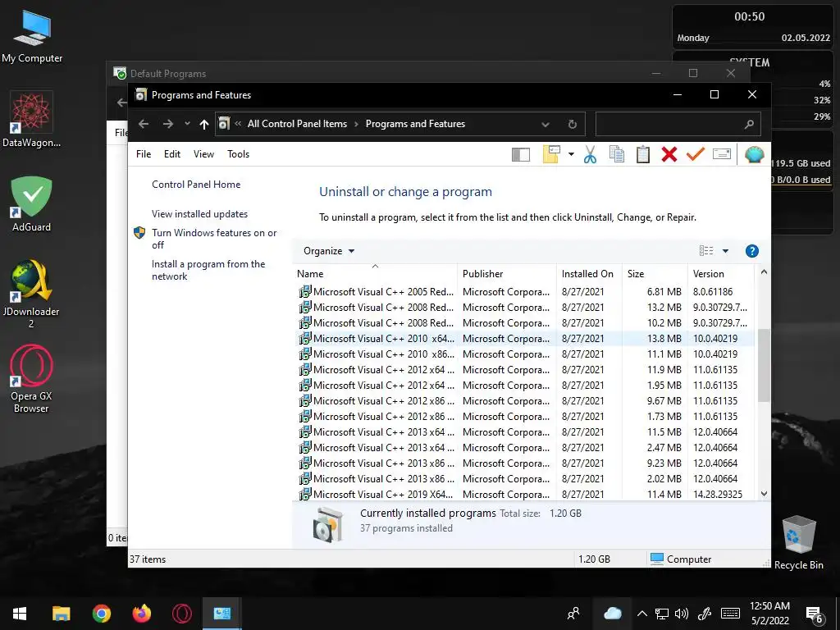This screenshot has height=630, width=840.
Task: Go back with the navigation arrow
Action: 143,125
